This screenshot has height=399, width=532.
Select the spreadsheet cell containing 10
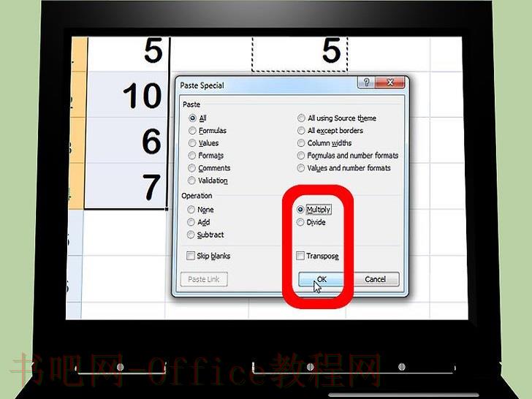pos(127,95)
